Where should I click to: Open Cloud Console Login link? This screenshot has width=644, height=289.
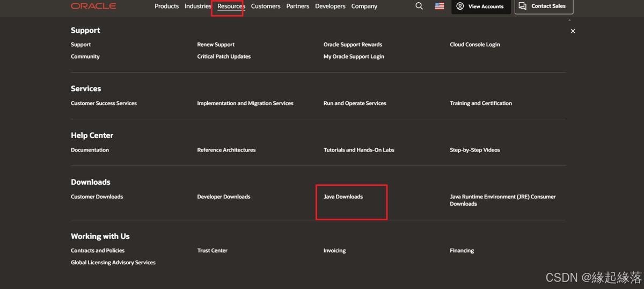[474, 45]
